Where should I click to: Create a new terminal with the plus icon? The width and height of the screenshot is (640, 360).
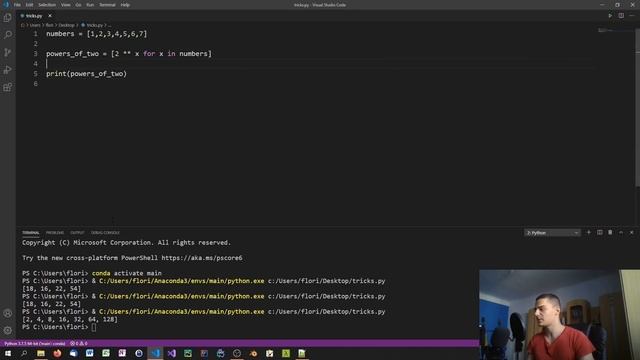click(x=589, y=233)
